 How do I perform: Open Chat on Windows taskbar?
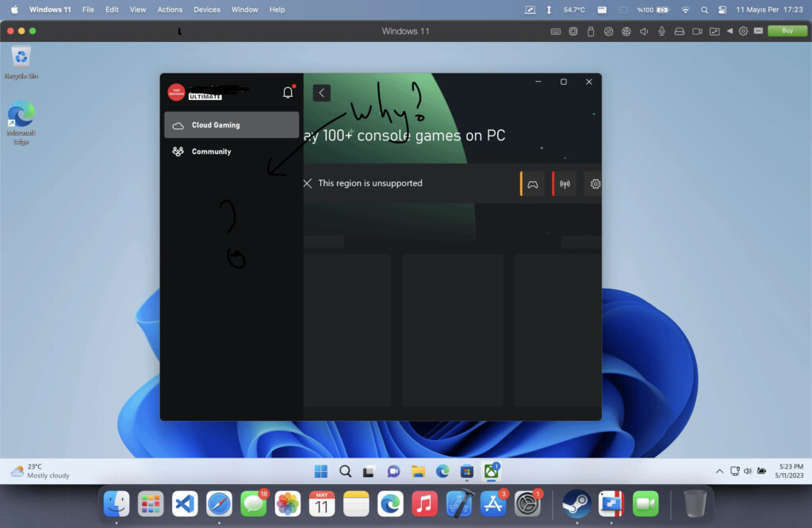click(x=393, y=471)
